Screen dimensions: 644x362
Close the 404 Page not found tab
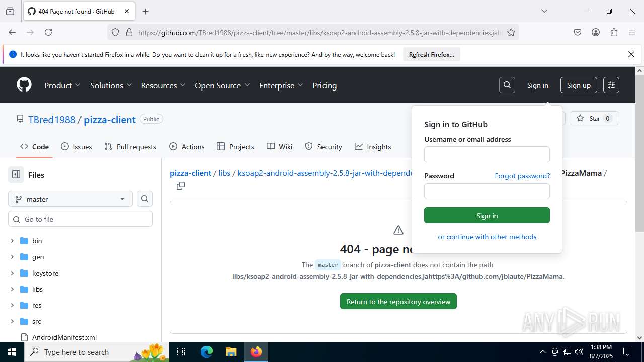127,11
